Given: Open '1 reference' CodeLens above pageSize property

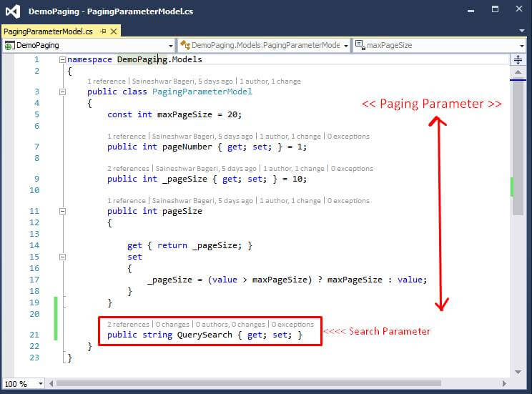Looking at the screenshot, I should (127, 201).
